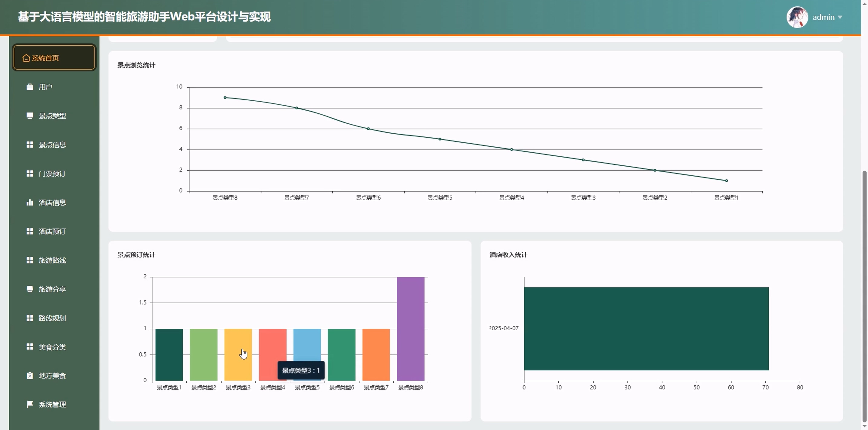This screenshot has height=430, width=868.
Task: Click the briefcase icon next to 用户
Action: [30, 87]
